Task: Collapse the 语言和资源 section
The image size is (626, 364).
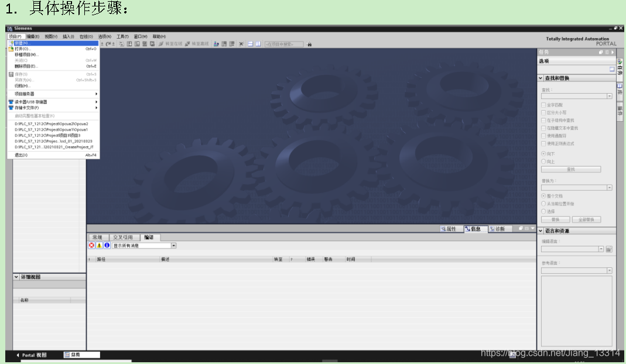Action: (541, 231)
